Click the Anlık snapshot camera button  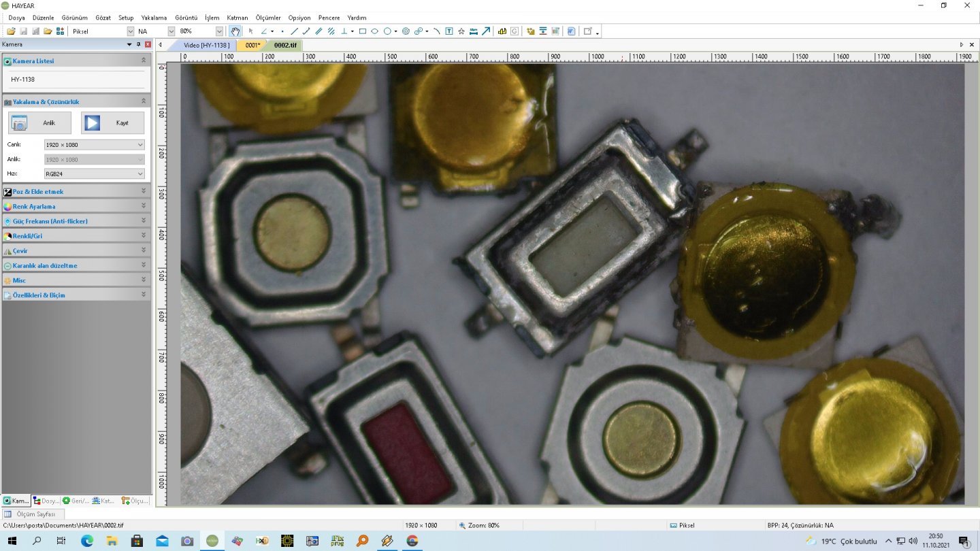click(39, 123)
